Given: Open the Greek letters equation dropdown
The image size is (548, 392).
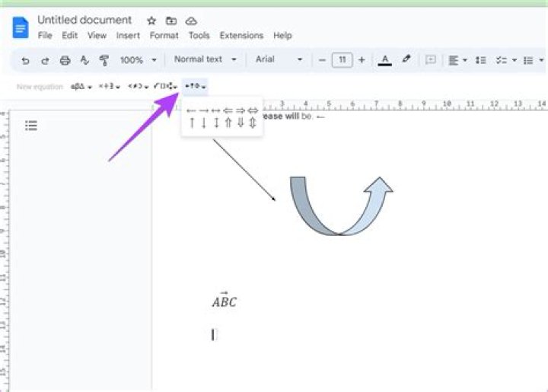Looking at the screenshot, I should tap(81, 86).
